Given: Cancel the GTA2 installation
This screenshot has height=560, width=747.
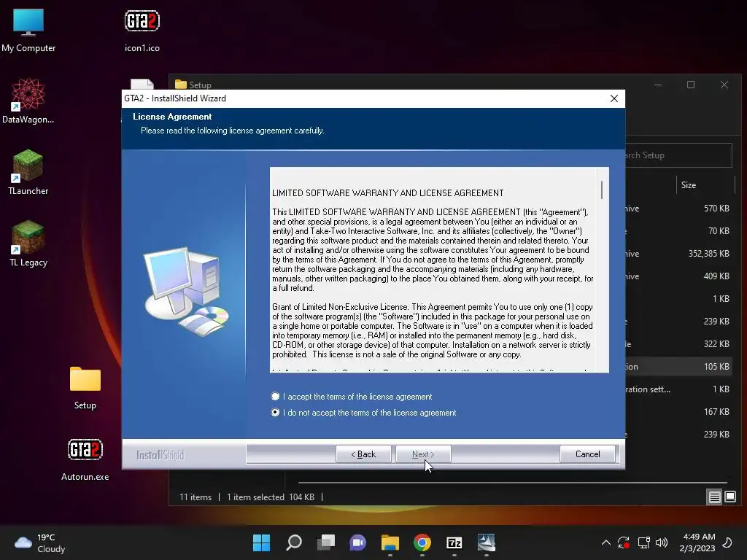Looking at the screenshot, I should (x=587, y=454).
